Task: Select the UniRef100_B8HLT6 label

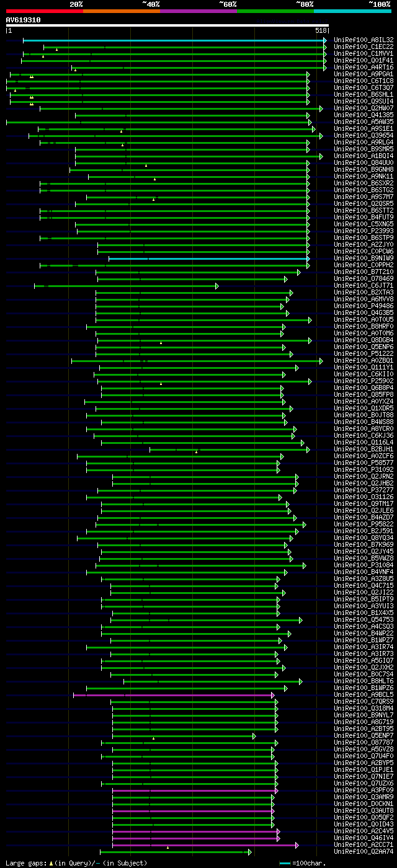Action: 364,681
